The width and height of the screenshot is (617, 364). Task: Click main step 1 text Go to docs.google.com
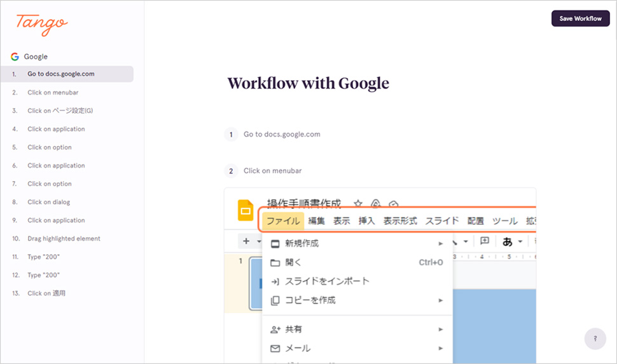click(282, 135)
